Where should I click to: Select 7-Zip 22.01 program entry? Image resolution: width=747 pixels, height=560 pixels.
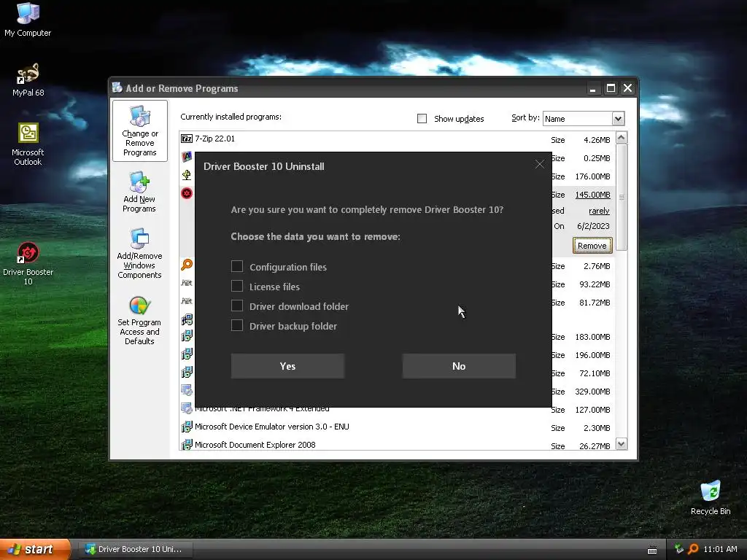[398, 139]
